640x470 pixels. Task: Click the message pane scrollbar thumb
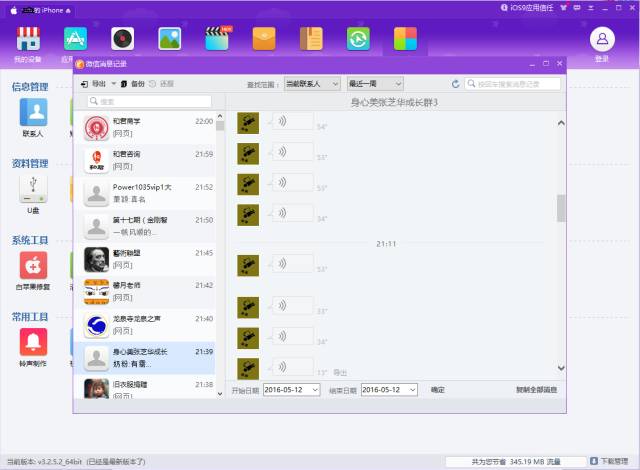(561, 208)
